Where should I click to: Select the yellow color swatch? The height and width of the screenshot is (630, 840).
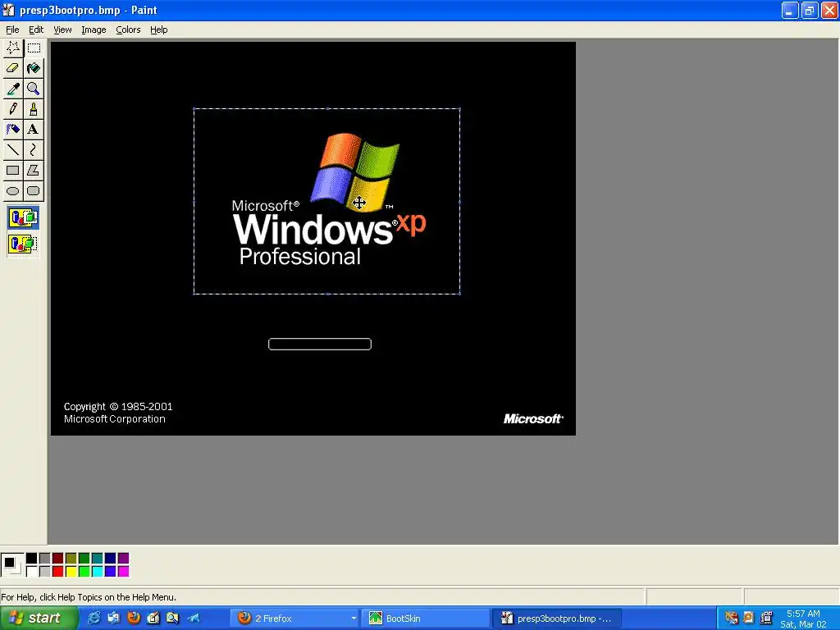tap(71, 572)
